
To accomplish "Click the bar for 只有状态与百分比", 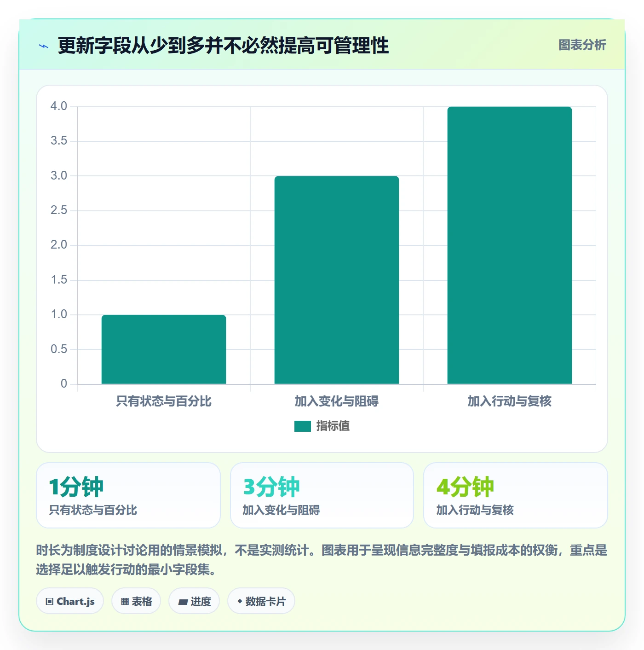I will click(x=164, y=349).
